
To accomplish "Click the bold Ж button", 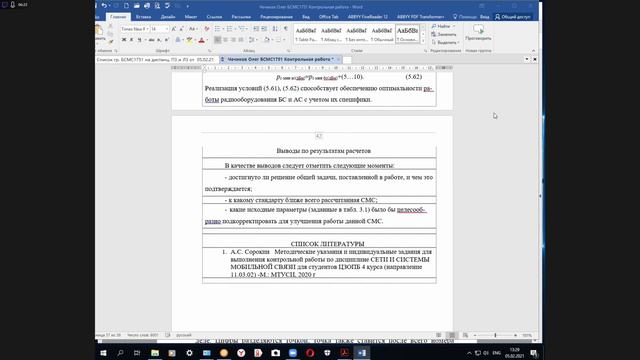I will click(x=124, y=40).
